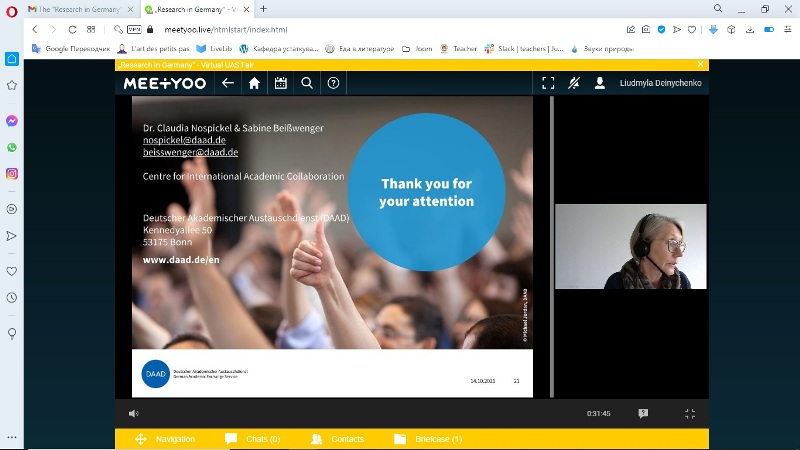Viewport: 800px width, 450px height.
Task: Expand the Navigation panel
Action: 165,439
